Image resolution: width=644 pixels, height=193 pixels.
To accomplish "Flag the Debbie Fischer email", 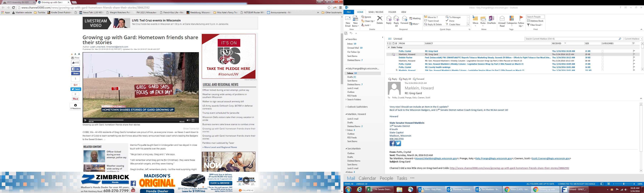I will [x=634, y=57].
